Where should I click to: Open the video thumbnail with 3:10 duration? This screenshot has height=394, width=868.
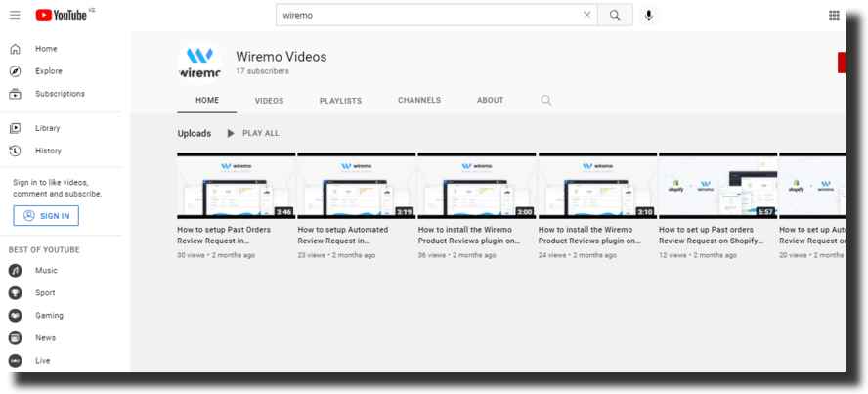(x=598, y=186)
